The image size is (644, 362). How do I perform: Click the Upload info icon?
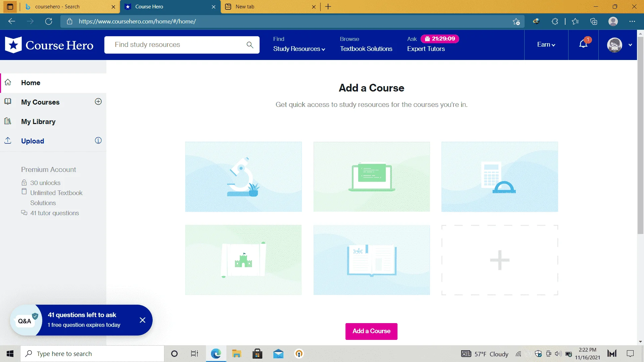coord(98,140)
